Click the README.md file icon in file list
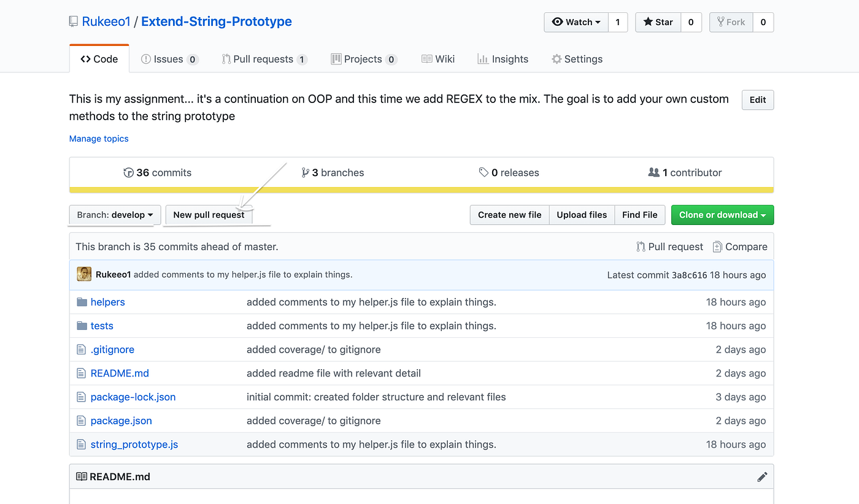Viewport: 859px width, 504px height. point(81,373)
